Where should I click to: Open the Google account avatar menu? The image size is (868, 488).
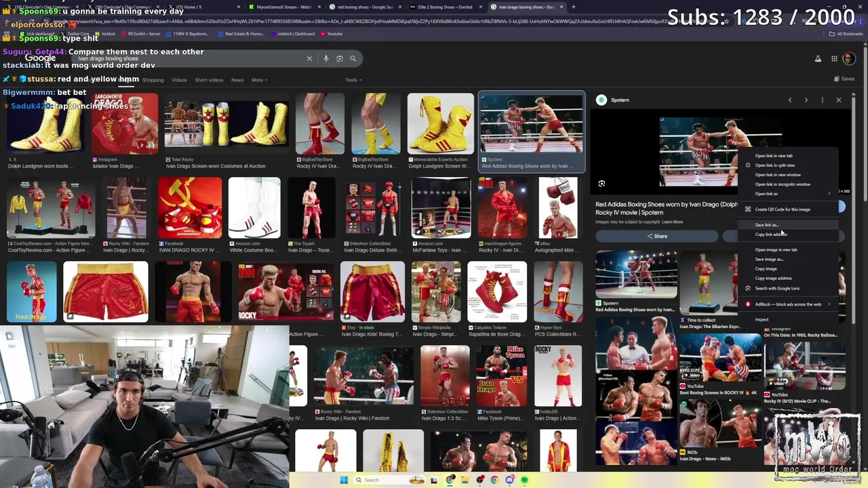click(x=848, y=59)
